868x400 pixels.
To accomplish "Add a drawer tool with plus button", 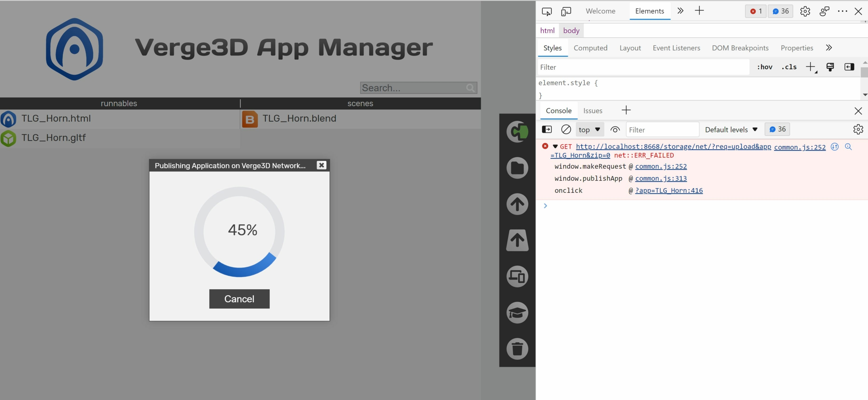I will [626, 110].
